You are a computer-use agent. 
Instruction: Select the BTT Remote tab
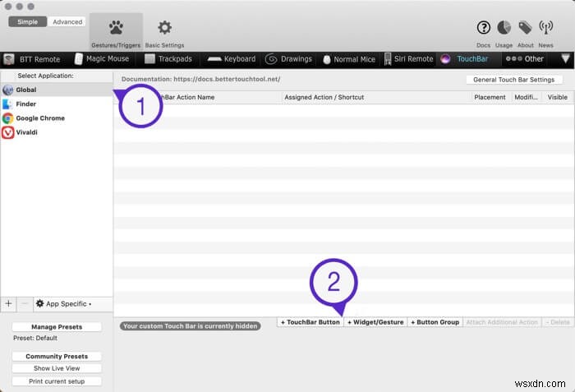31,59
